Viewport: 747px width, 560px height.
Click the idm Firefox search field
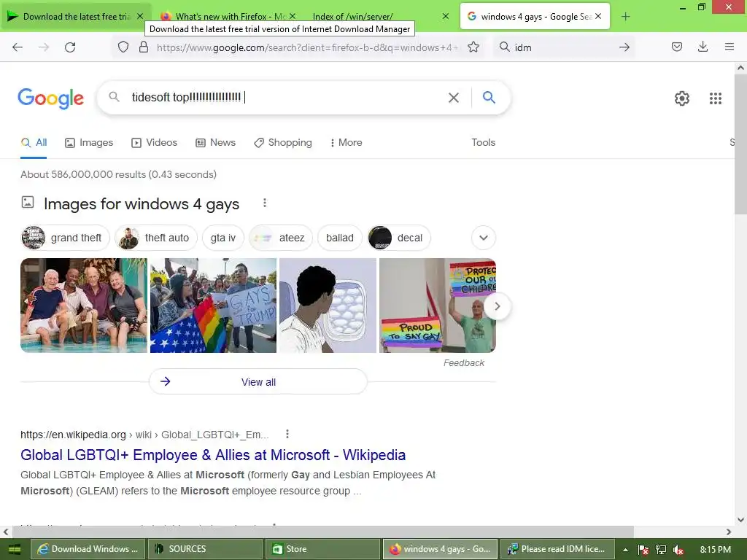pyautogui.click(x=564, y=47)
